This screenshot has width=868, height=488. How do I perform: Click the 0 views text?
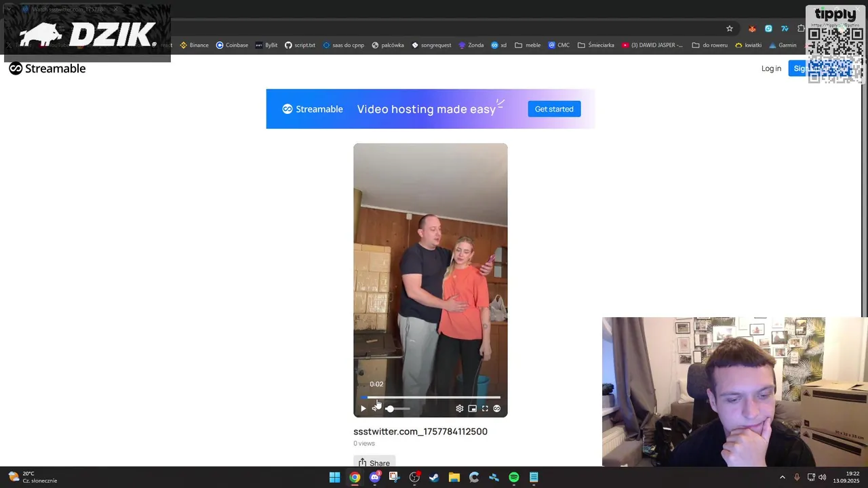tap(364, 443)
